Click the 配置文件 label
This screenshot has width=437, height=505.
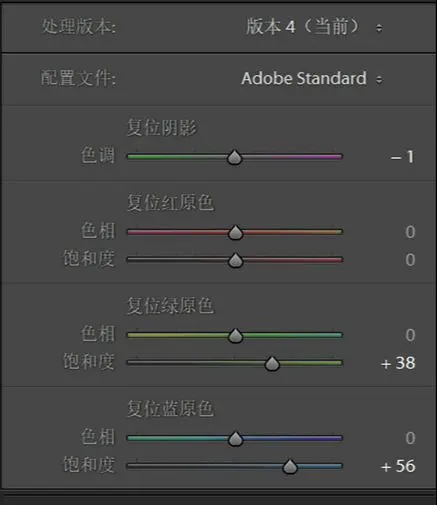tap(78, 78)
